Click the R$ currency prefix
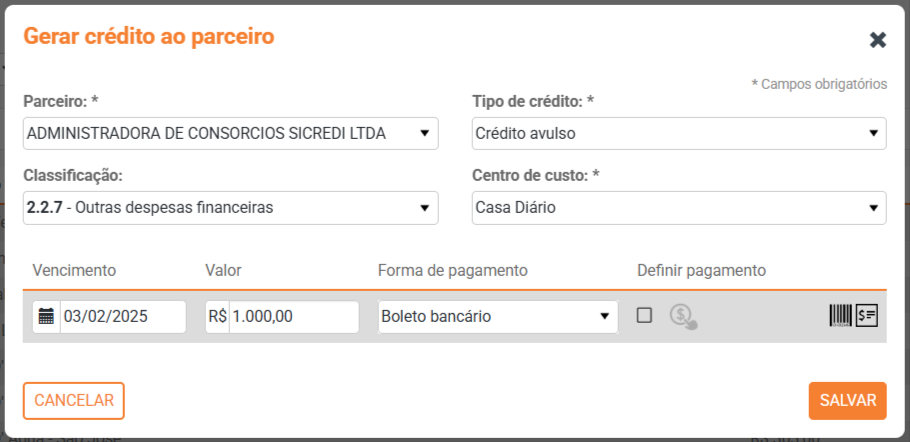Viewport: 910px width, 442px height. click(x=217, y=317)
